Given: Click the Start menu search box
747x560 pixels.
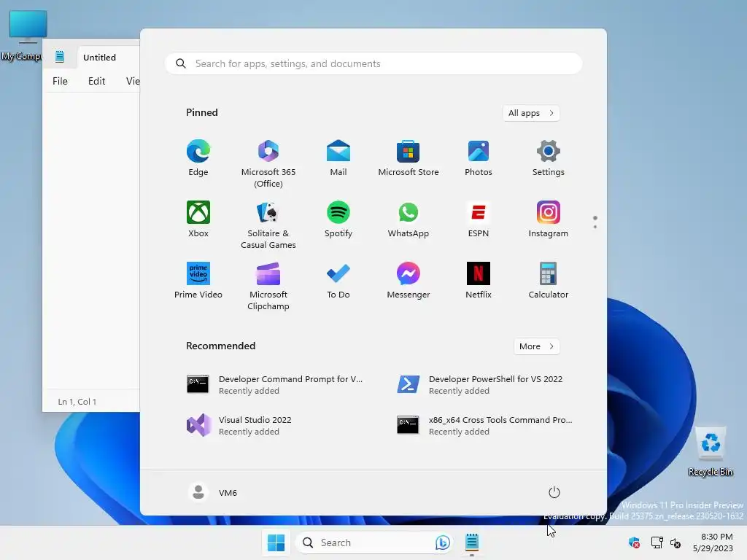Looking at the screenshot, I should 373,64.
